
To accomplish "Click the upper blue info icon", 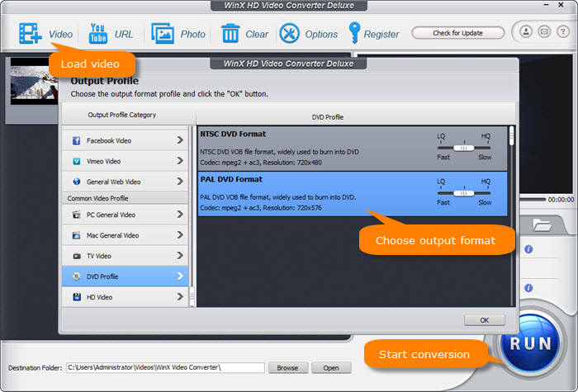I will tap(528, 249).
